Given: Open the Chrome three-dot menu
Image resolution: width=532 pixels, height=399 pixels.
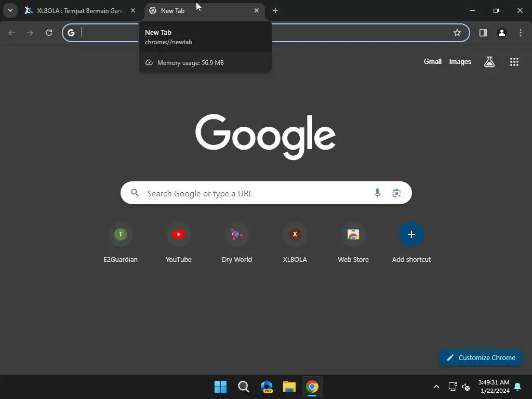Looking at the screenshot, I should (x=521, y=33).
